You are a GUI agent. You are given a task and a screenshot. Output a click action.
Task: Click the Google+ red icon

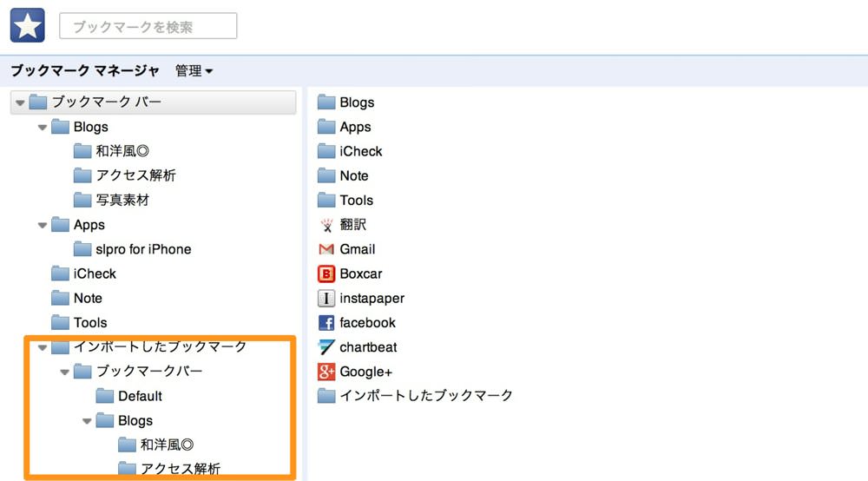coord(326,372)
